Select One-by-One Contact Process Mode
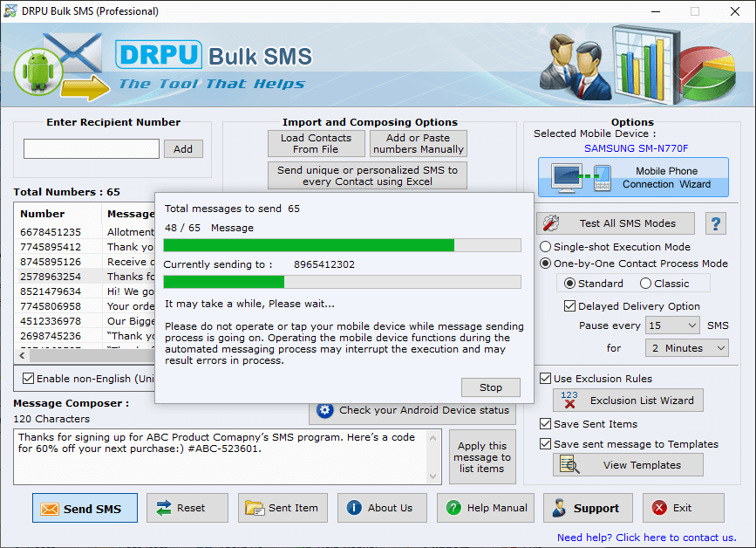The height and width of the screenshot is (548, 756). pos(545,264)
